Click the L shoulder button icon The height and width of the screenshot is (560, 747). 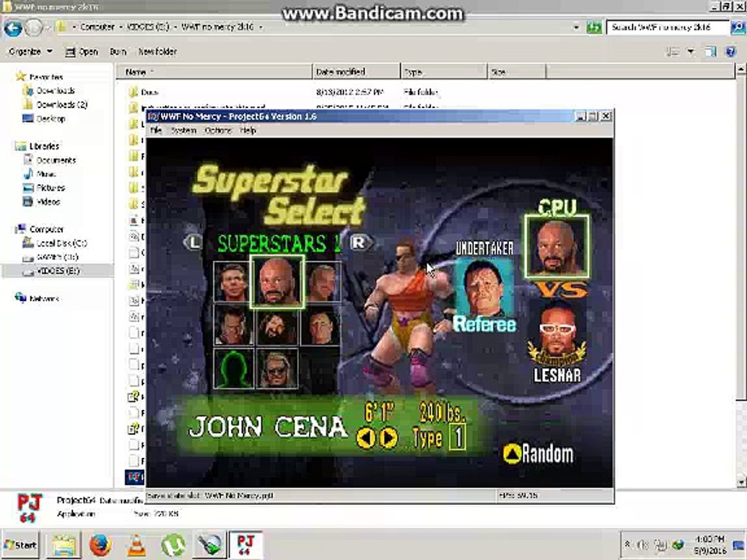[x=193, y=243]
